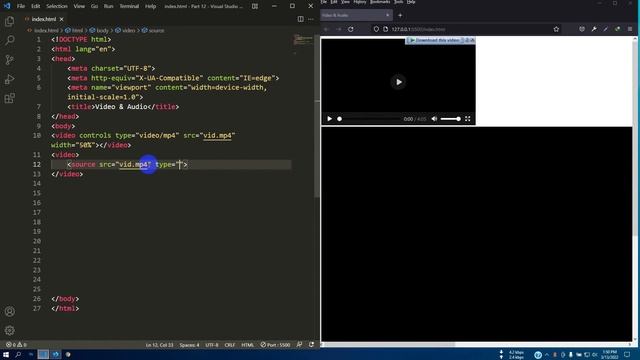The width and height of the screenshot is (640, 360).
Task: Click the wrench icon in browser toolbar
Action: (594, 29)
